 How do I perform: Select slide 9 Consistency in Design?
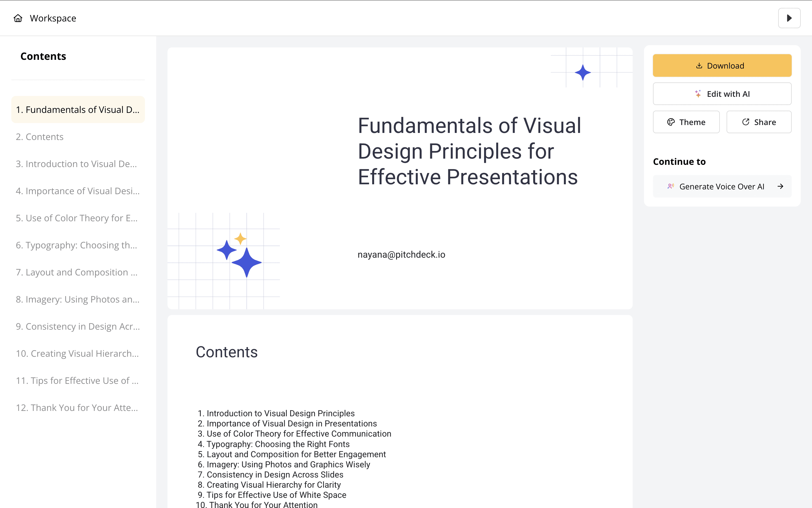pyautogui.click(x=78, y=326)
